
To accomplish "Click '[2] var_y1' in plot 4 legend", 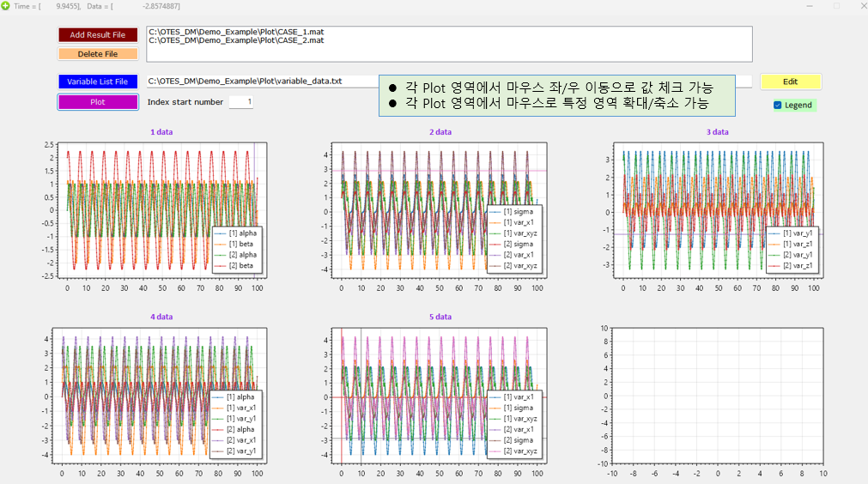I will pos(241,451).
